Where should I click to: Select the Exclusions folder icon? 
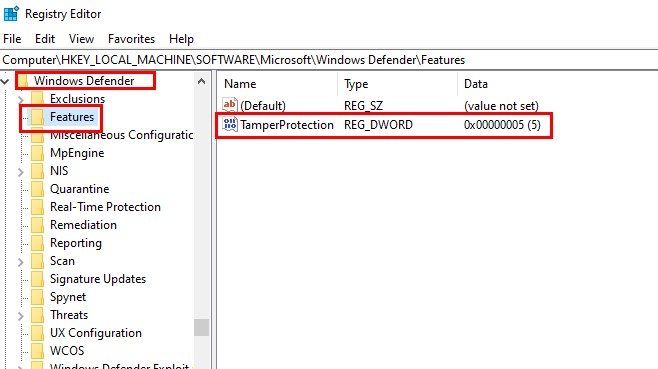37,99
